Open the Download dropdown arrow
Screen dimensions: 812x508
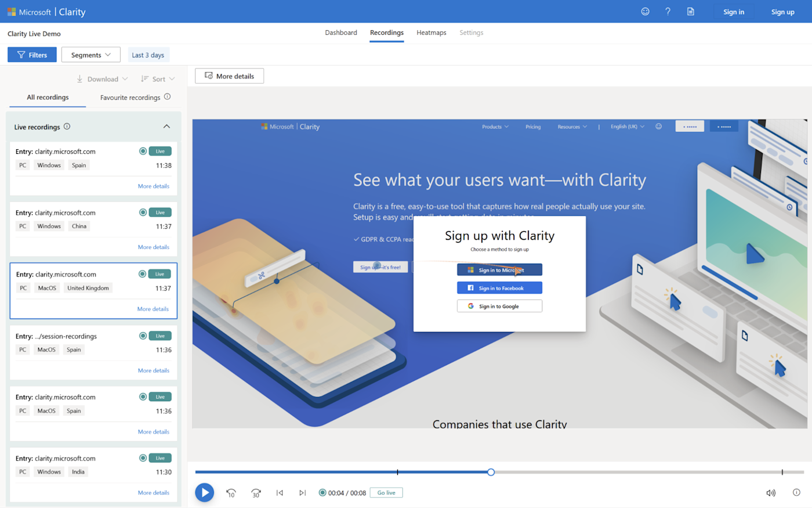pyautogui.click(x=125, y=79)
